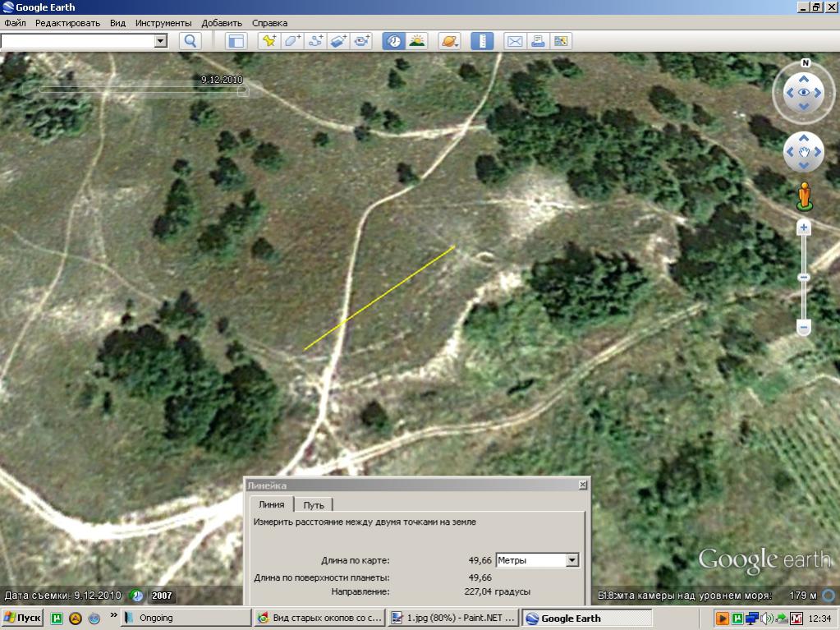Viewport: 840px width, 630px height.
Task: Open the Chrome taskbar window Вид старых окопов
Action: pos(319,619)
